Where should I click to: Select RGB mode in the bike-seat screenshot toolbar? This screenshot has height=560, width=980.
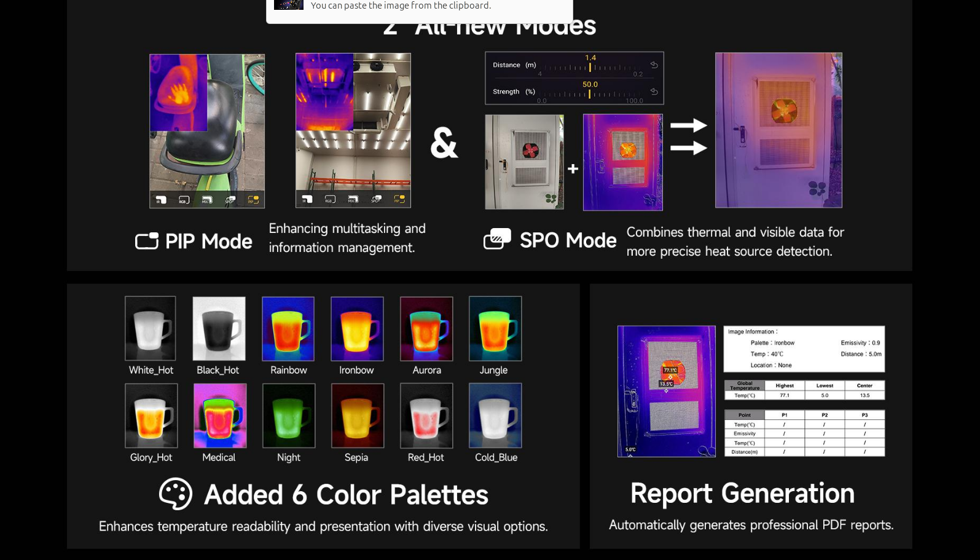pos(184,200)
